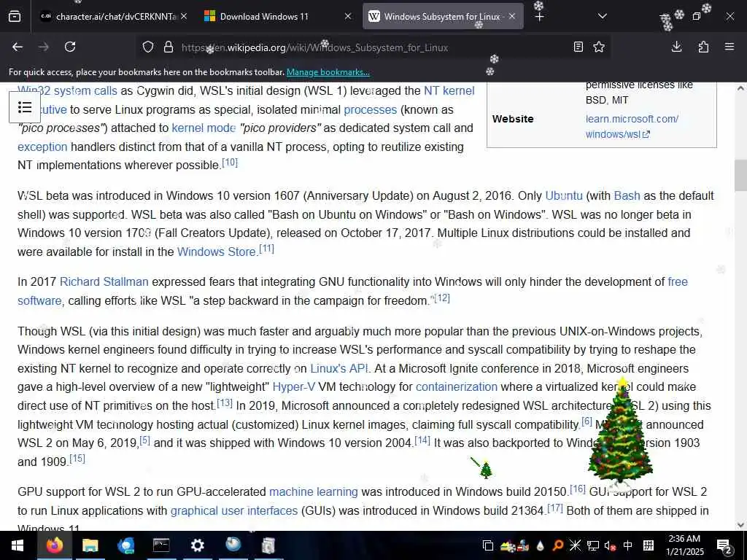
Task: Switch the Chinese input mode indicator
Action: click(628, 545)
